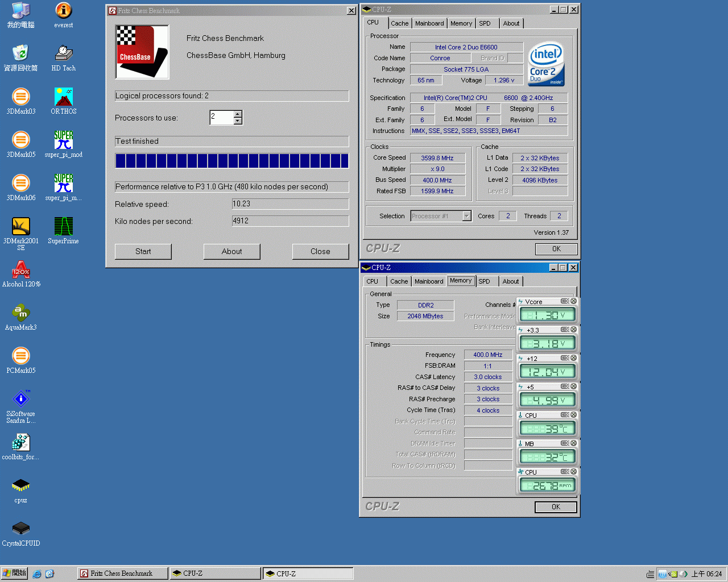Viewport: 728px width, 582px height.
Task: Switch to About tab in upper CPU-Z window
Action: coord(511,23)
